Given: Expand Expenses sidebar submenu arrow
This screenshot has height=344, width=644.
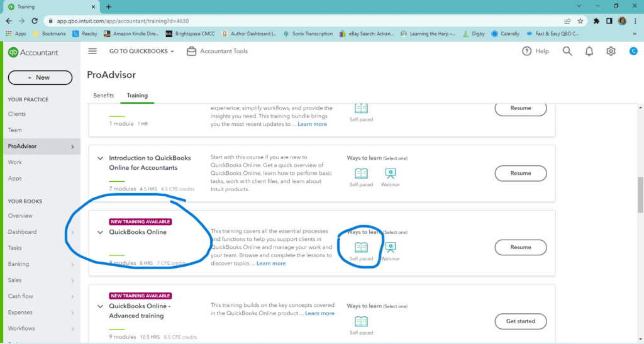Looking at the screenshot, I should click(73, 313).
